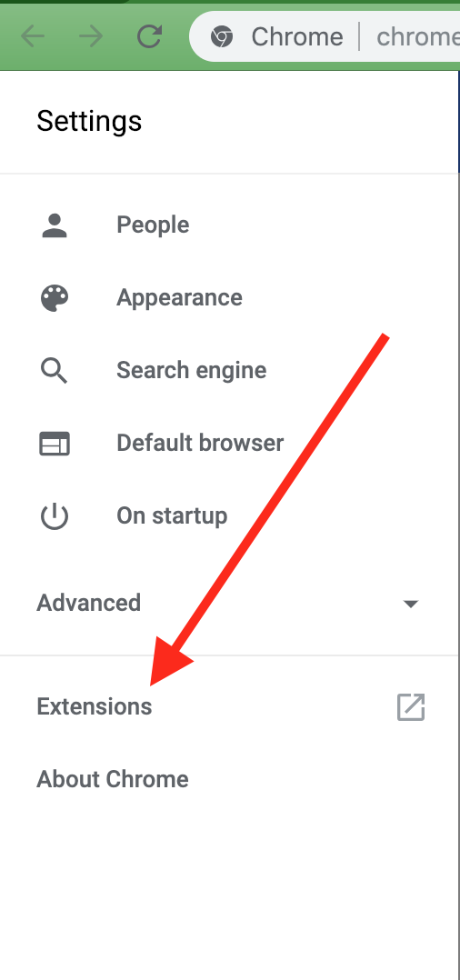
Task: Select Default browser in the sidebar
Action: click(200, 443)
